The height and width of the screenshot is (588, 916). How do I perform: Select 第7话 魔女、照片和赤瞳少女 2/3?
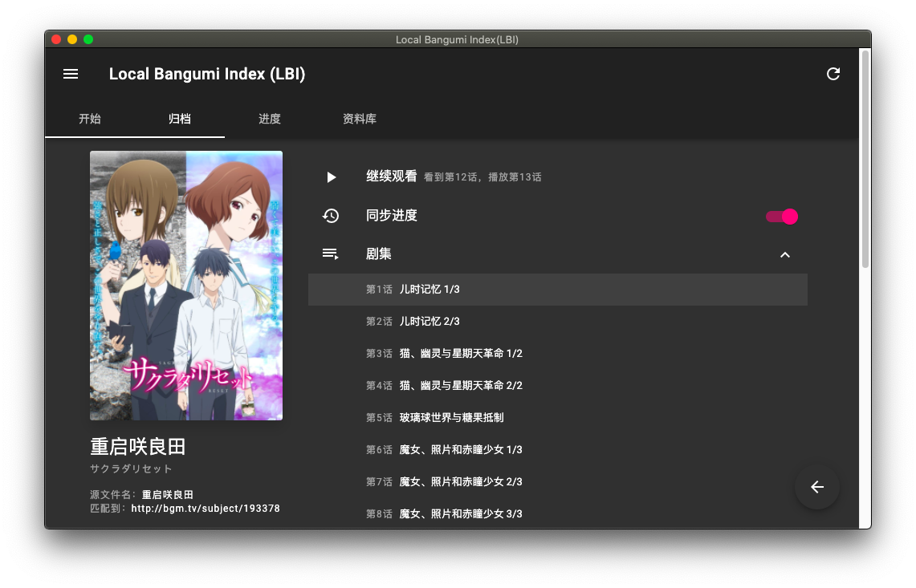click(x=558, y=482)
